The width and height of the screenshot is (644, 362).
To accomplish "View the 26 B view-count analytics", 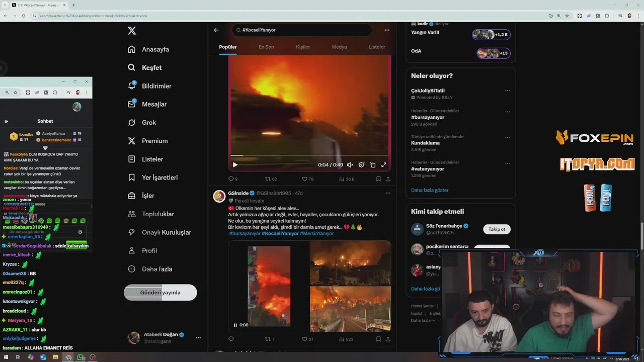I will pyautogui.click(x=347, y=179).
